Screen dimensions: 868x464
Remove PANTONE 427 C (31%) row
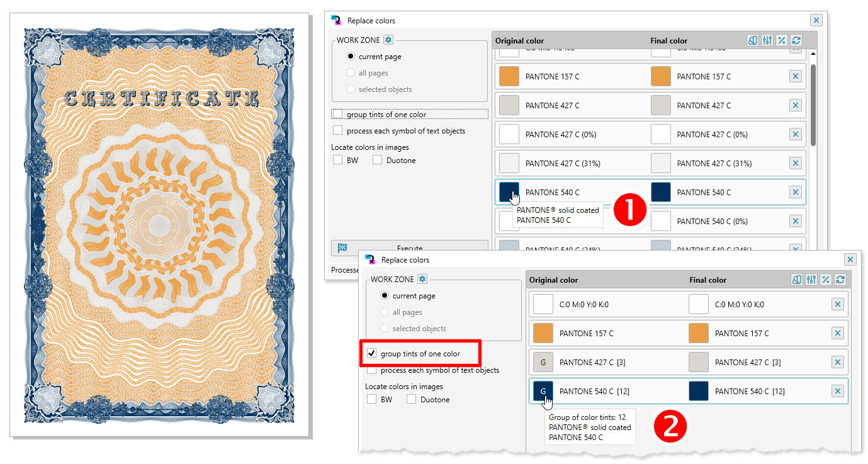[x=795, y=163]
